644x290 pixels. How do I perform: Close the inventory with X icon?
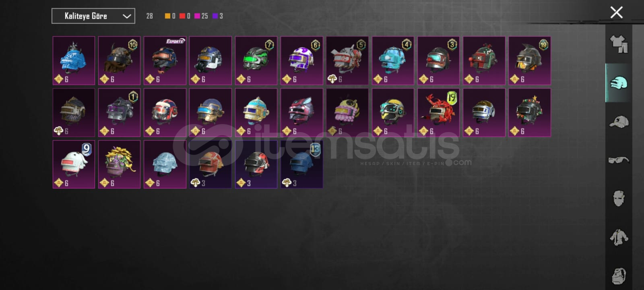[x=616, y=12]
